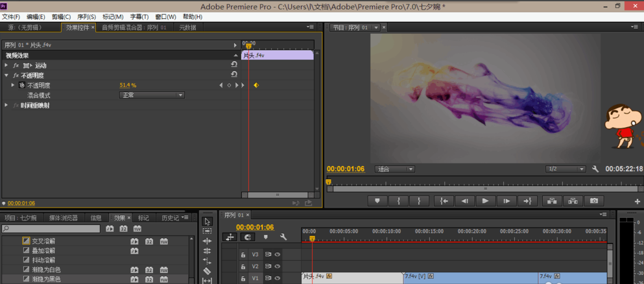This screenshot has width=644, height=284.
Task: Click Play in the Program monitor
Action: coord(485,201)
